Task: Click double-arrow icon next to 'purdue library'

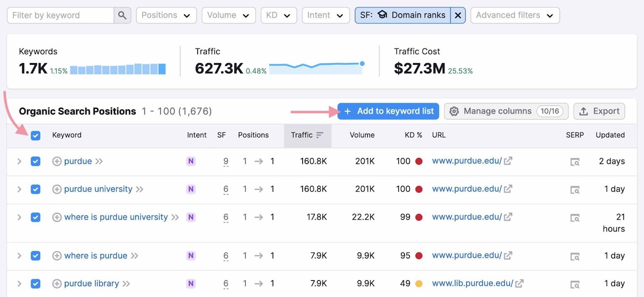Action: pos(126,284)
